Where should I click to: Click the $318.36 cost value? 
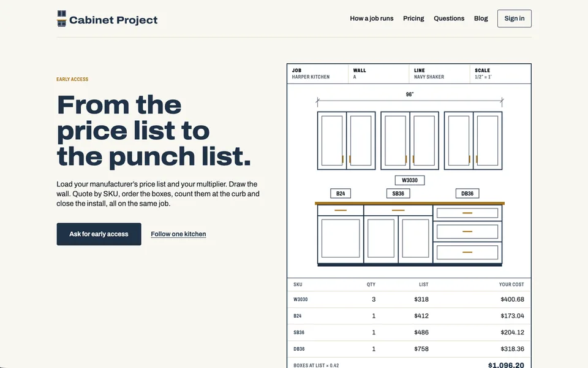pos(512,349)
